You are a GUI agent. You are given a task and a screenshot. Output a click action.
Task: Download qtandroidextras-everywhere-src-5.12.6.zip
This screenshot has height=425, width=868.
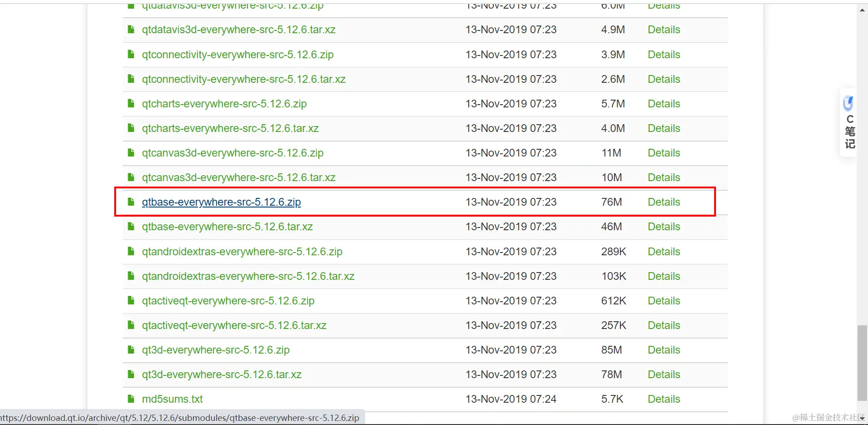(242, 252)
